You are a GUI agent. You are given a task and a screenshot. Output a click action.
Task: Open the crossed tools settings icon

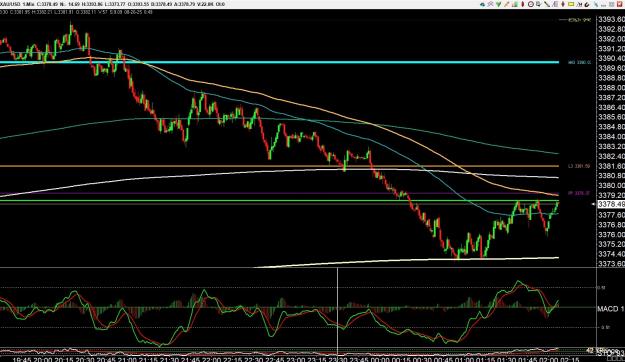point(490,4)
